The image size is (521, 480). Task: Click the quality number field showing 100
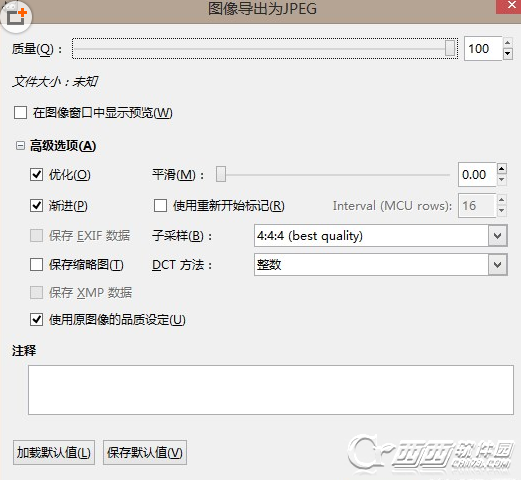(483, 49)
